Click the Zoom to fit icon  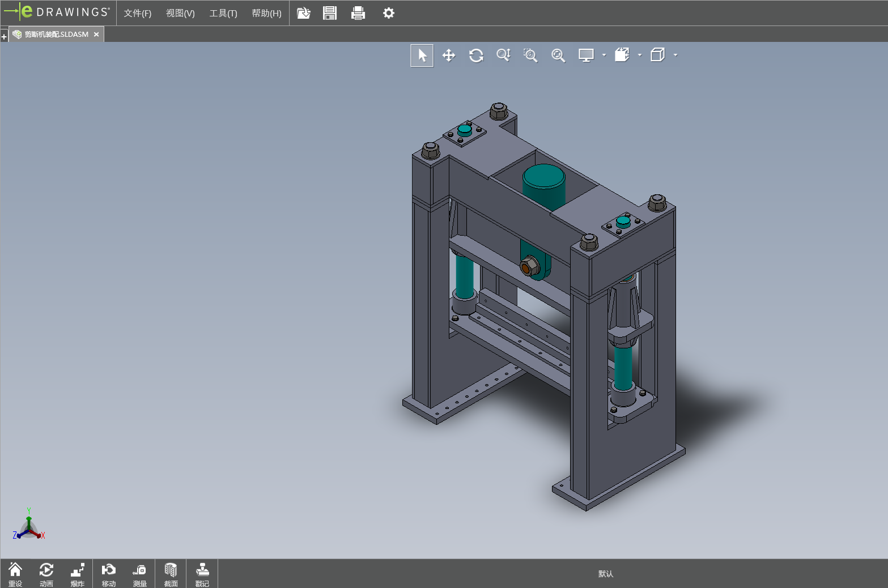click(558, 56)
